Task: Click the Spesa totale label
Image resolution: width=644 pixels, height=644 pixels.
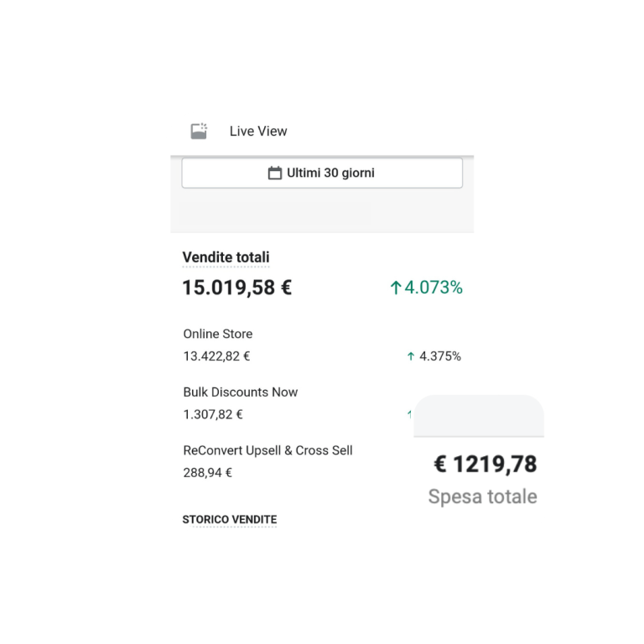Action: tap(482, 496)
